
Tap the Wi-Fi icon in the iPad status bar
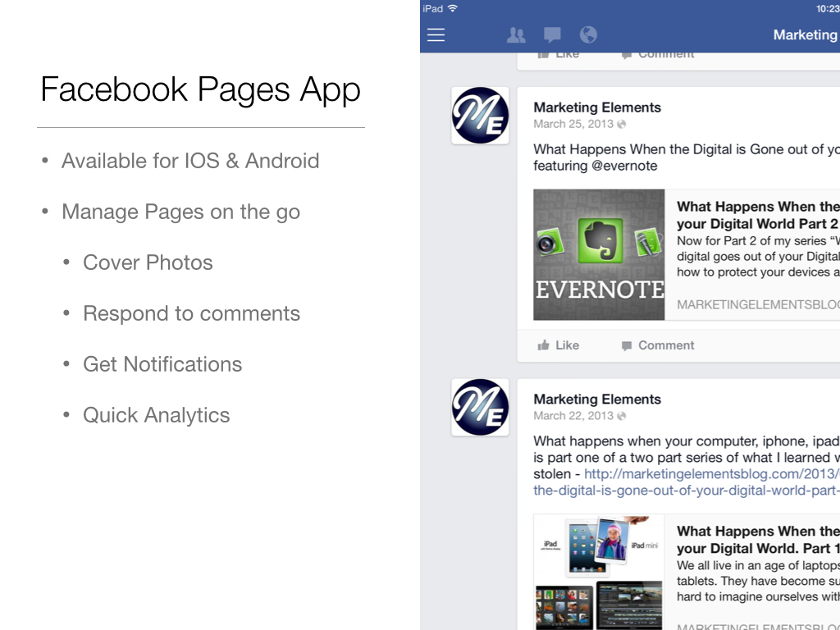[452, 8]
